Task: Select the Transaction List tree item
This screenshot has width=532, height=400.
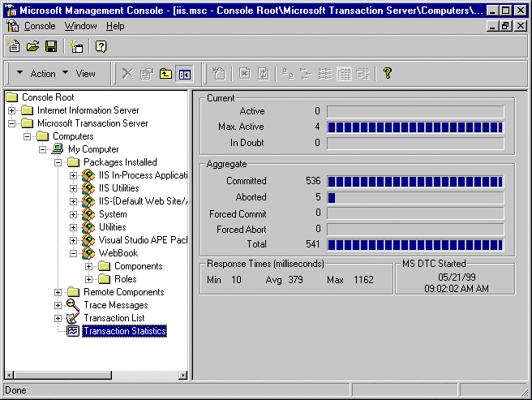Action: 114,318
